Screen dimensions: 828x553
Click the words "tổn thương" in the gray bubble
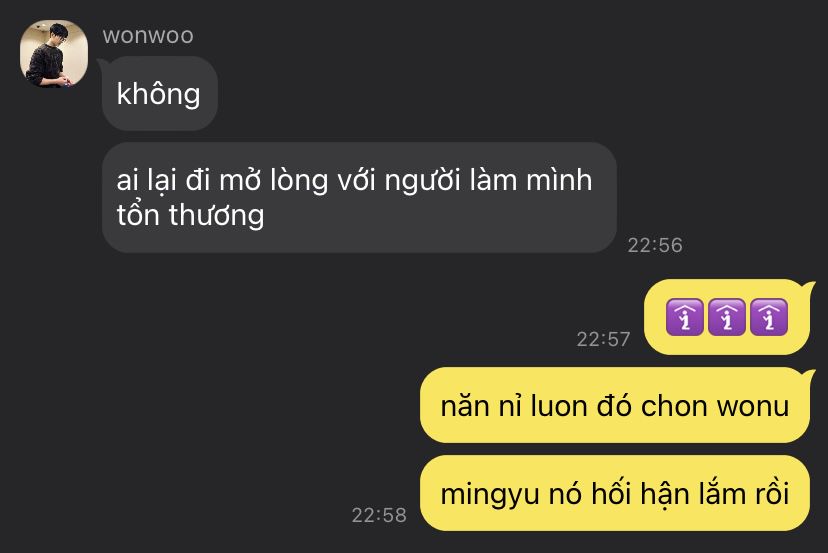[190, 215]
